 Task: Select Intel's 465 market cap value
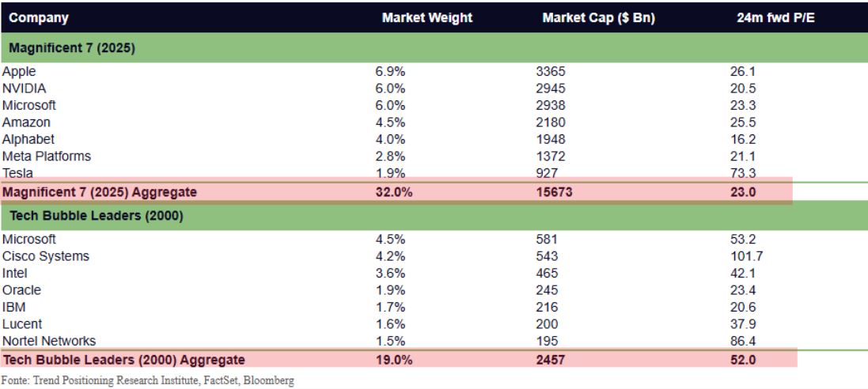(x=547, y=273)
